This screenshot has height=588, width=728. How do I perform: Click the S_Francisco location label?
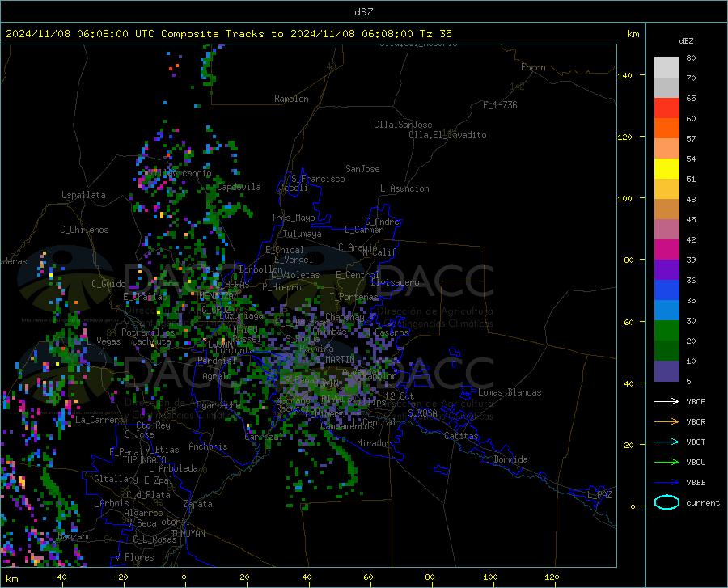click(x=318, y=179)
